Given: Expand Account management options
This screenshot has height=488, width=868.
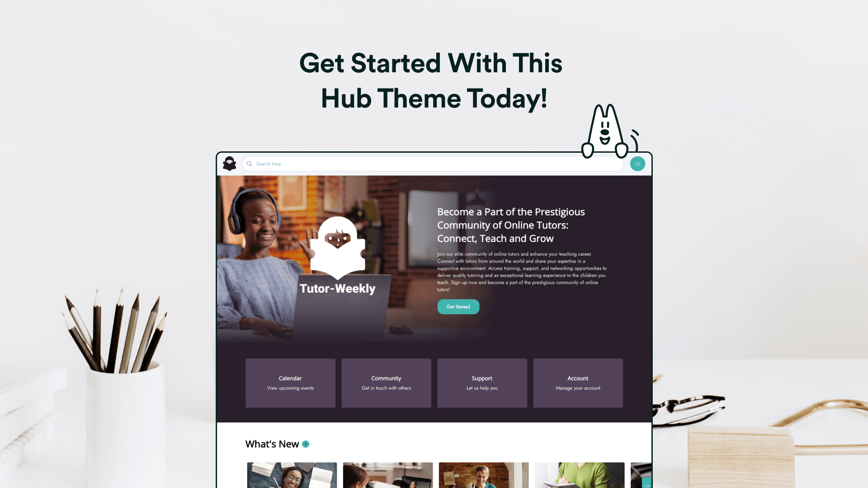Looking at the screenshot, I should (578, 383).
